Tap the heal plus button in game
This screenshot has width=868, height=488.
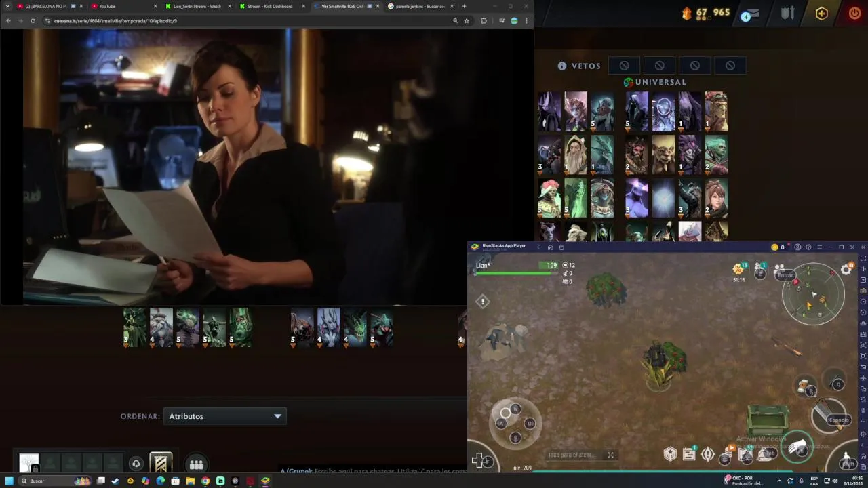point(479,461)
